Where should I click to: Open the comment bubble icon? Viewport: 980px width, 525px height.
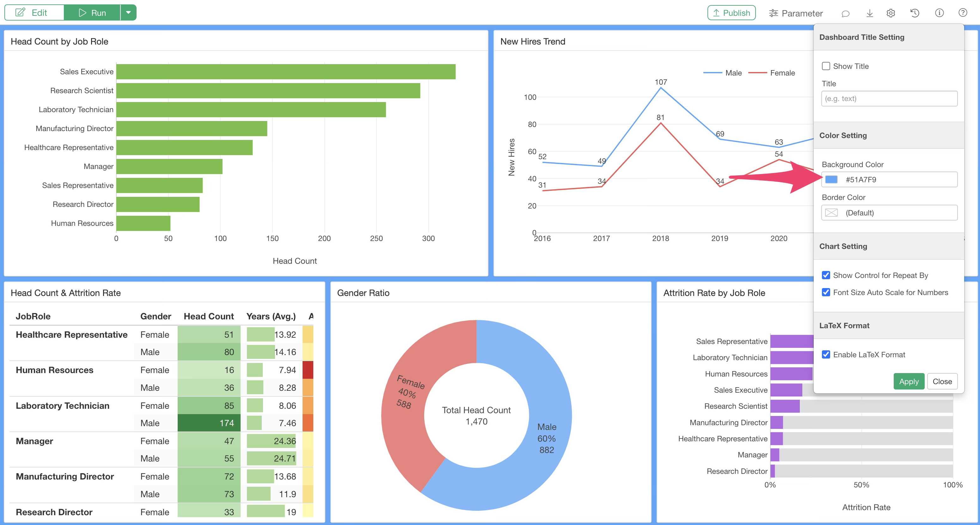(845, 13)
